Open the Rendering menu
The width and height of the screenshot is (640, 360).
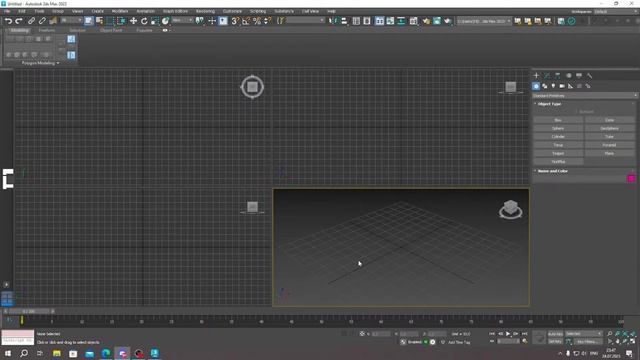205,11
